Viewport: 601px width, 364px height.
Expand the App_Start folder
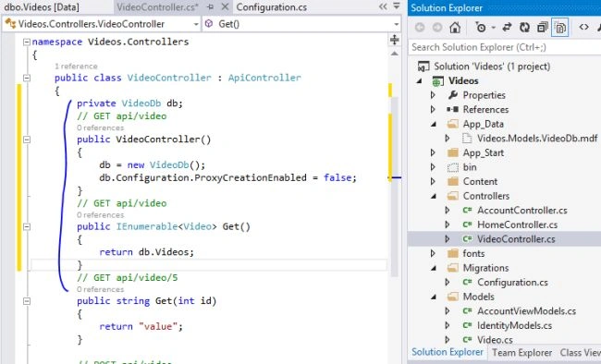coord(433,152)
